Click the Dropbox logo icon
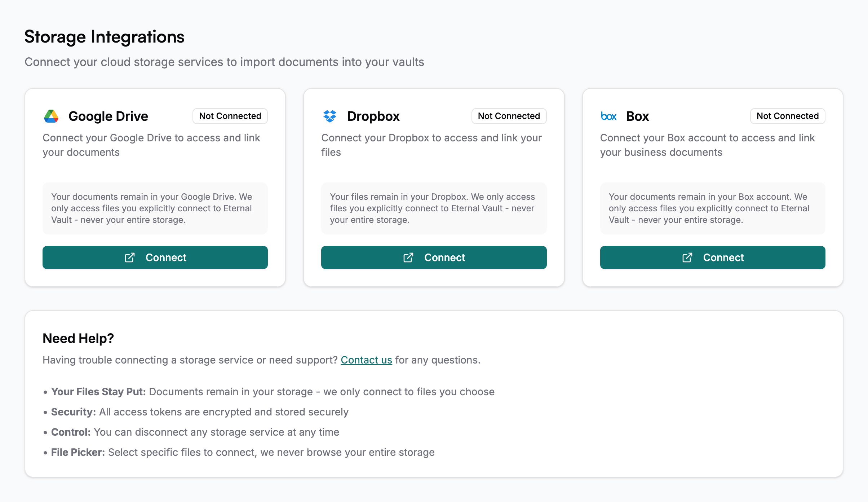This screenshot has width=868, height=502. (329, 116)
